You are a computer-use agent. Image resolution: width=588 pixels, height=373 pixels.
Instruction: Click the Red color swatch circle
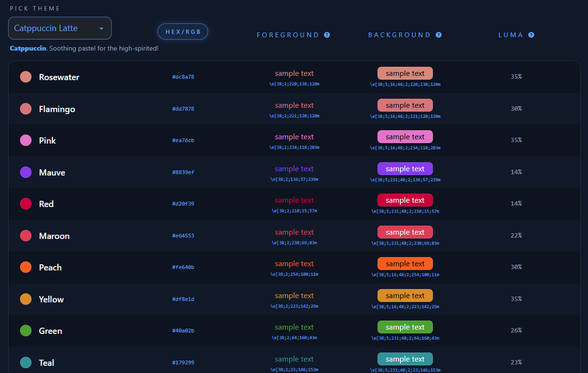26,204
